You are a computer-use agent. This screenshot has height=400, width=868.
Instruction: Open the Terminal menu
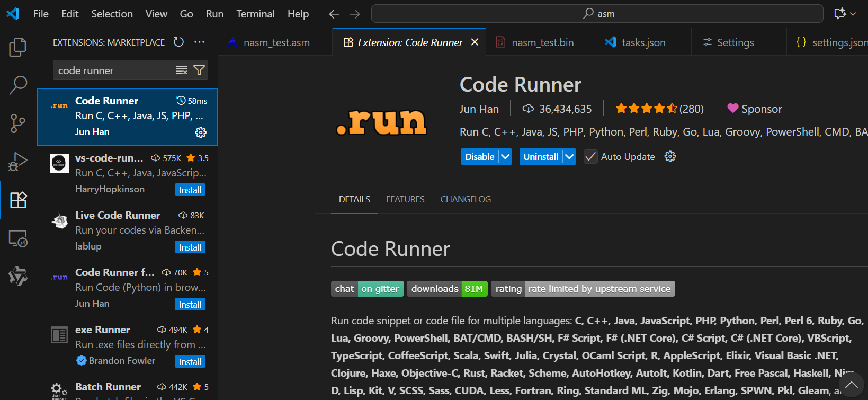coord(255,14)
